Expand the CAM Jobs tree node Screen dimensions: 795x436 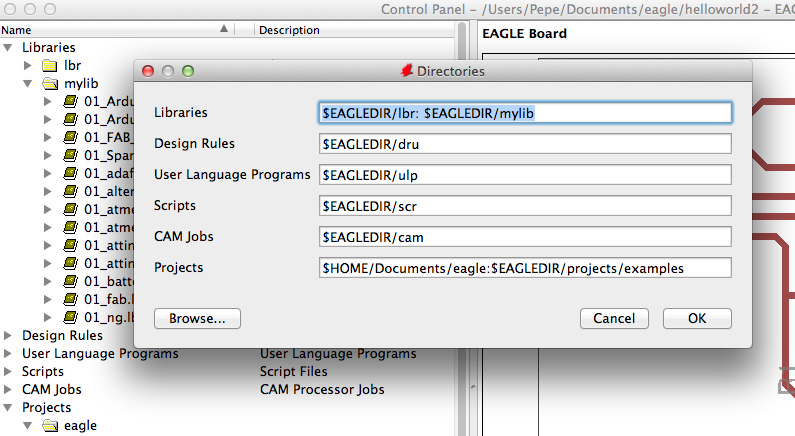coord(8,389)
